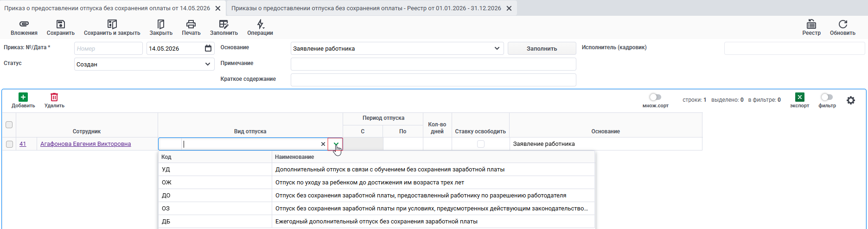
Task: Check the select-all header checkbox
Action: click(9, 124)
